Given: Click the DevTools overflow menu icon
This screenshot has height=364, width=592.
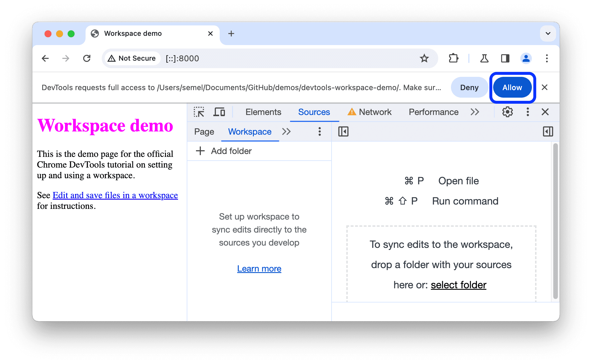Looking at the screenshot, I should tap(528, 112).
